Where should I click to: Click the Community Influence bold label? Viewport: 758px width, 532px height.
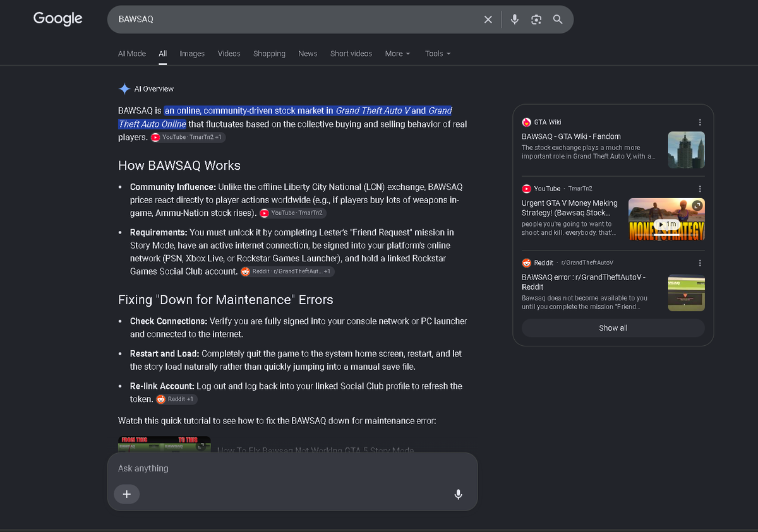(173, 187)
